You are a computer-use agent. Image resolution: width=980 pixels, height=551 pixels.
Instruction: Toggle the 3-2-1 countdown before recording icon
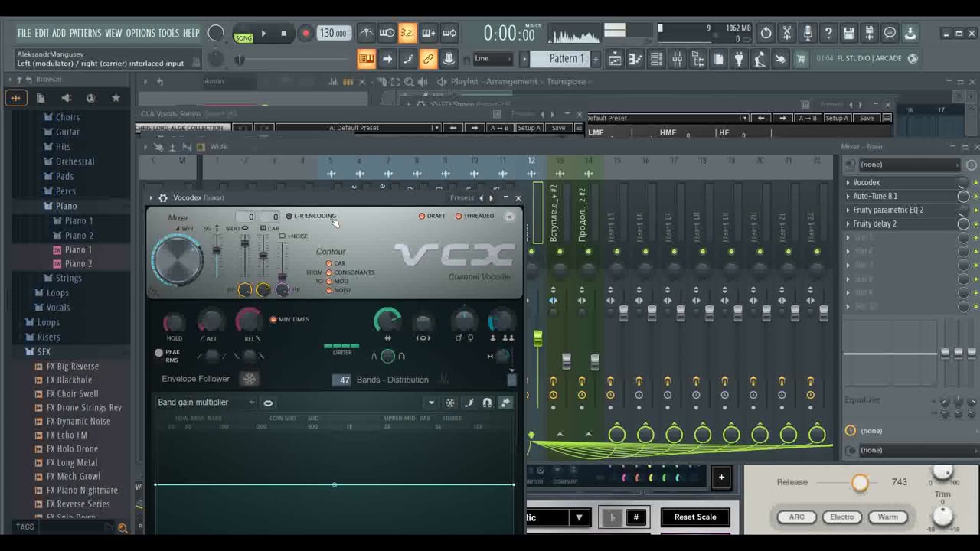tap(407, 33)
